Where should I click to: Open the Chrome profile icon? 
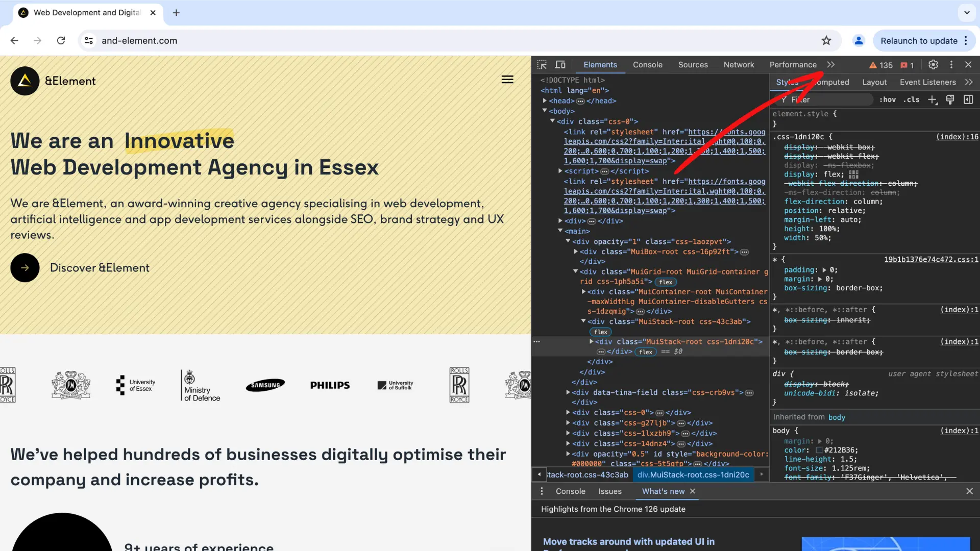click(x=859, y=41)
